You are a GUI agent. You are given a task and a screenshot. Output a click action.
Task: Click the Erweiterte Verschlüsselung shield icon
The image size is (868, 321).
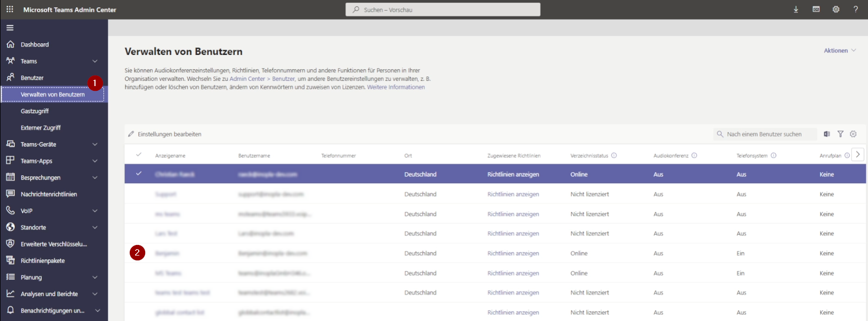pos(11,244)
